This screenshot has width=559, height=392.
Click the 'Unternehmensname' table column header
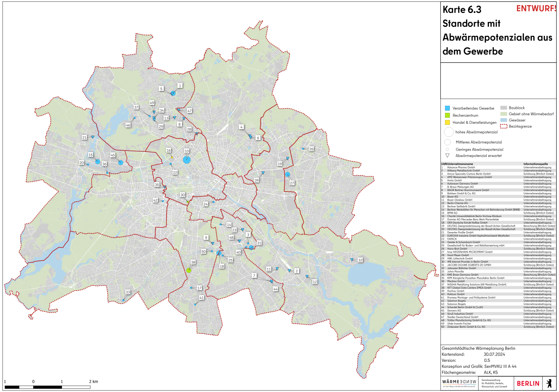[x=460, y=164]
